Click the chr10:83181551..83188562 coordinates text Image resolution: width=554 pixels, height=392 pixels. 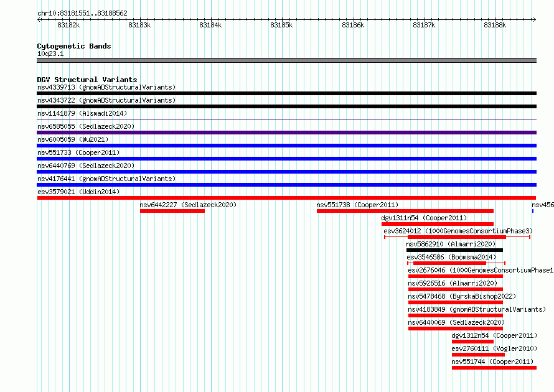[82, 13]
